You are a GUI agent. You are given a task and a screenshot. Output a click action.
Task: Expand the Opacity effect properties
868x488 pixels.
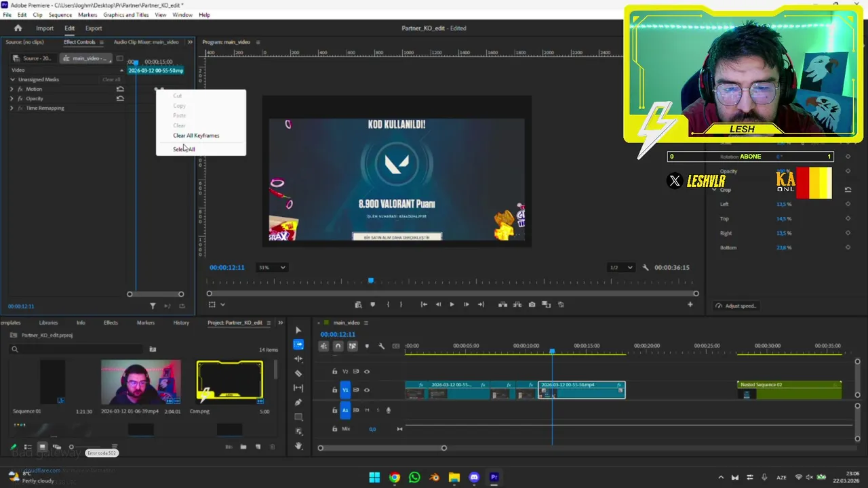[x=12, y=98]
